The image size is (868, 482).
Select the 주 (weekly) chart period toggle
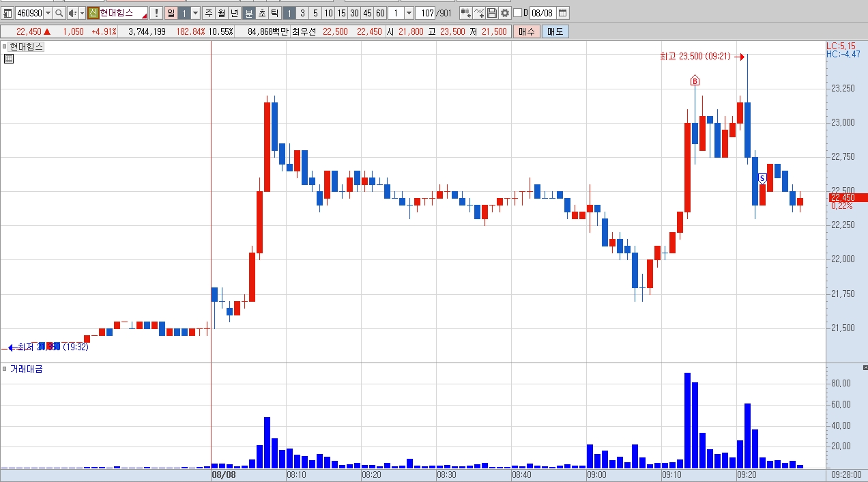point(208,13)
